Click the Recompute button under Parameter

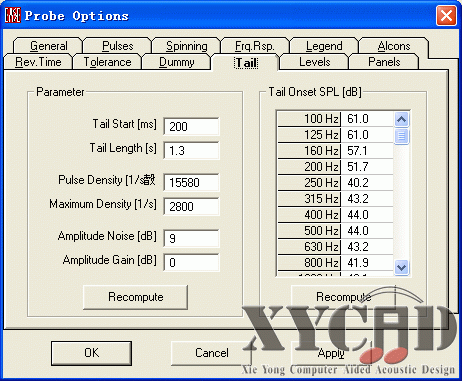136,297
